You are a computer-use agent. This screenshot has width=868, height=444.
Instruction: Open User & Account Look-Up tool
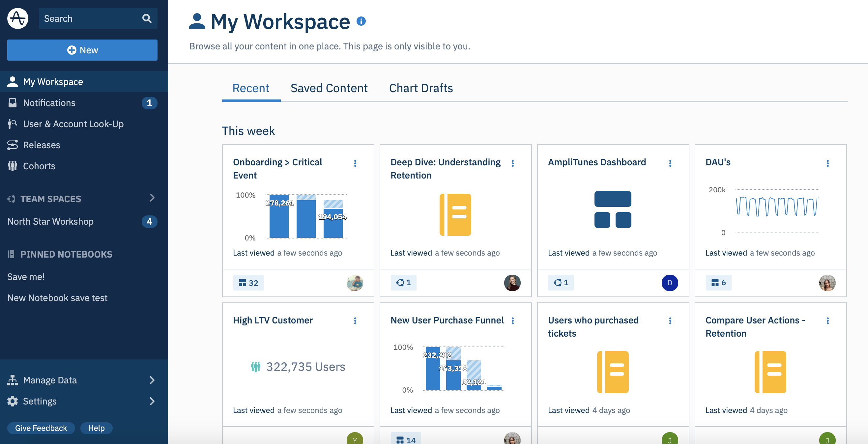point(72,124)
